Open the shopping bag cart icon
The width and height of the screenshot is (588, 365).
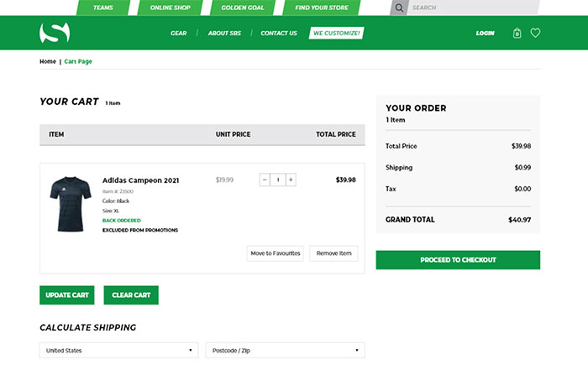point(517,33)
